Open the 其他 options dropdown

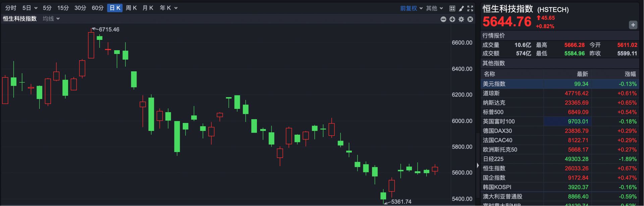click(x=434, y=8)
